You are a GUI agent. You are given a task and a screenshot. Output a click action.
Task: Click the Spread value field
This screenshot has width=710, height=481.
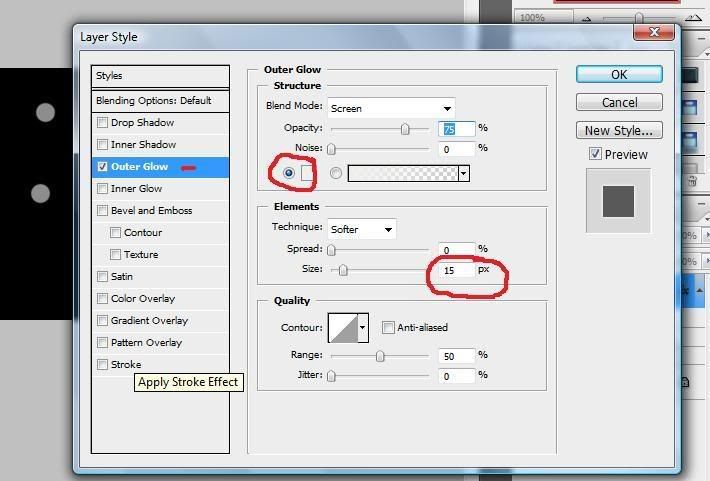coord(456,250)
